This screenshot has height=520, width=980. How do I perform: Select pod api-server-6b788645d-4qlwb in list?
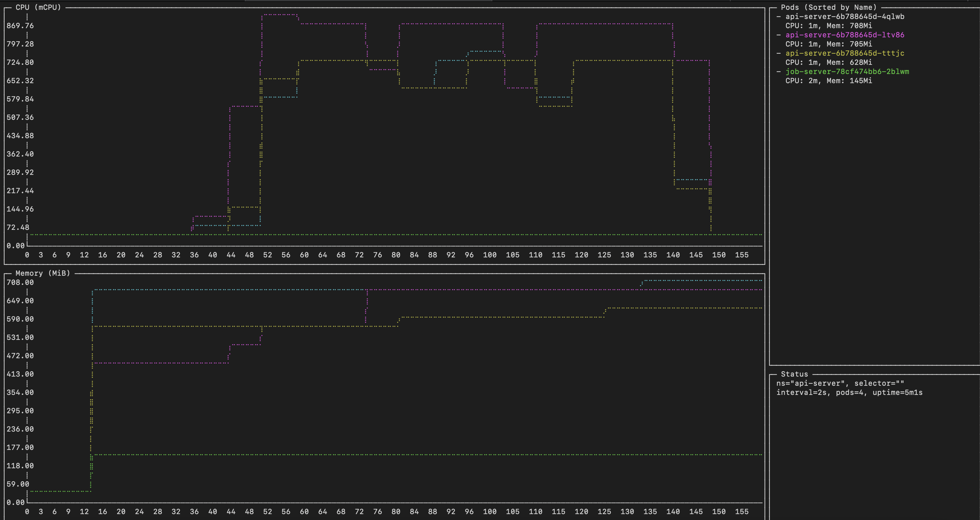[844, 16]
